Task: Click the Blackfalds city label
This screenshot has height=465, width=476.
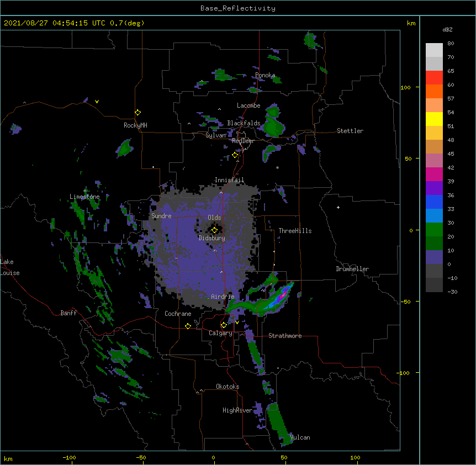Action: (244, 123)
